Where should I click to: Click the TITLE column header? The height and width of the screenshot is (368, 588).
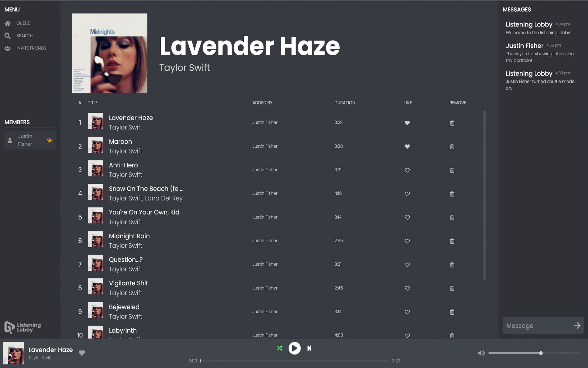(x=93, y=103)
